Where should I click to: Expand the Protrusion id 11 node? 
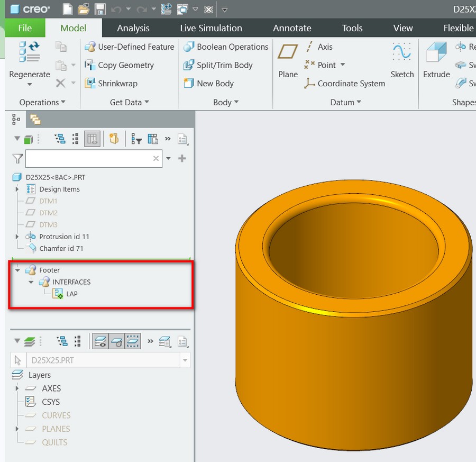17,237
